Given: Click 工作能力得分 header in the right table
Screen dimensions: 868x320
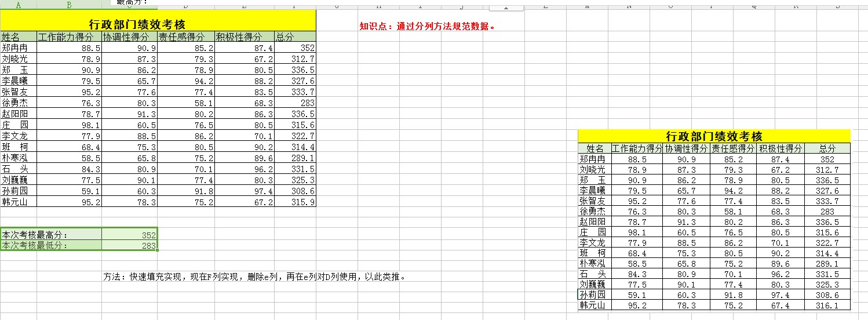Looking at the screenshot, I should [637, 148].
